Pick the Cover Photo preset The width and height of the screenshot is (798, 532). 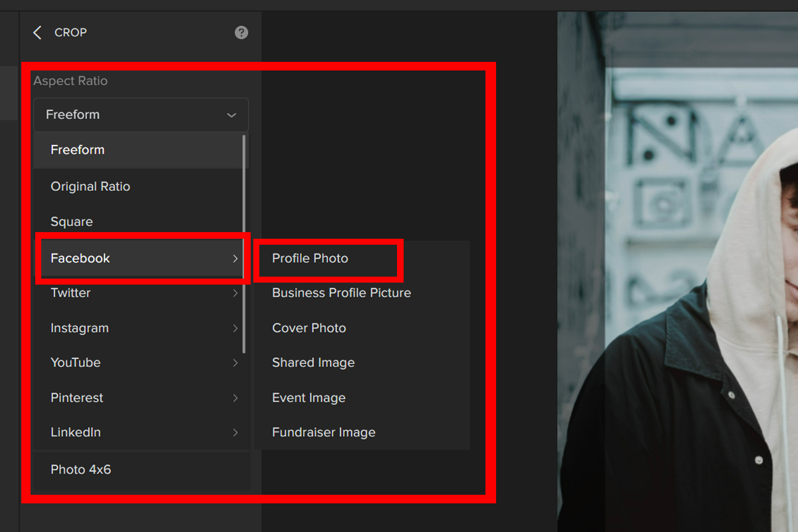click(x=309, y=329)
